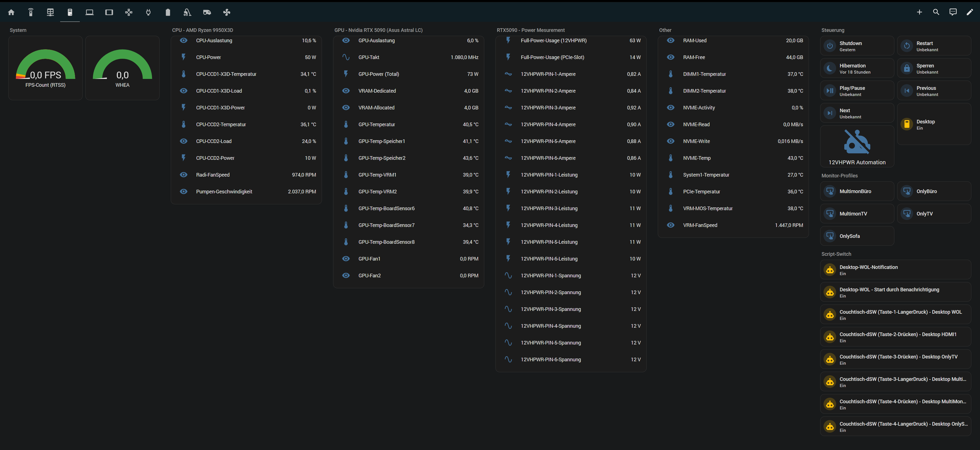Viewport: 980px width, 450px height.
Task: Select the fan view icon in the header
Action: (227, 12)
